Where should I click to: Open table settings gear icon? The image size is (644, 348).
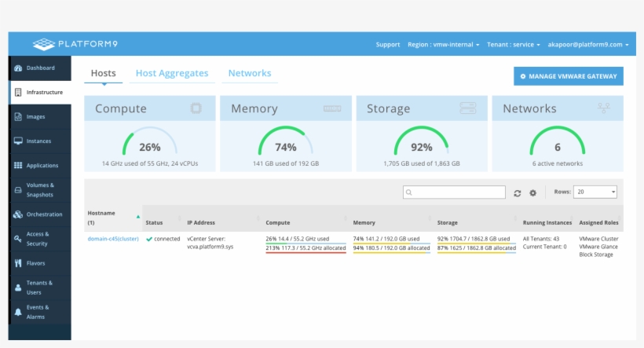[x=532, y=192]
